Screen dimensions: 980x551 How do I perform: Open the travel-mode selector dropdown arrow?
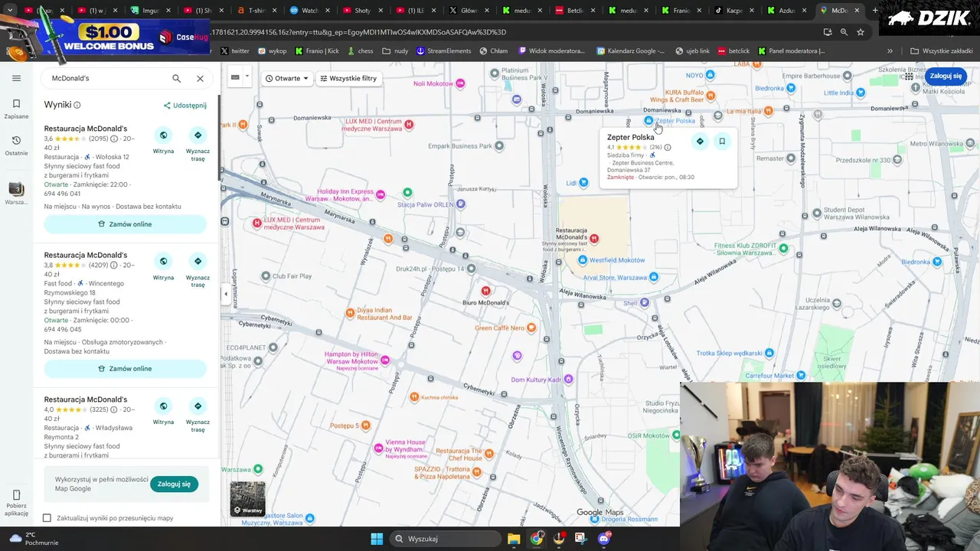[x=247, y=77]
